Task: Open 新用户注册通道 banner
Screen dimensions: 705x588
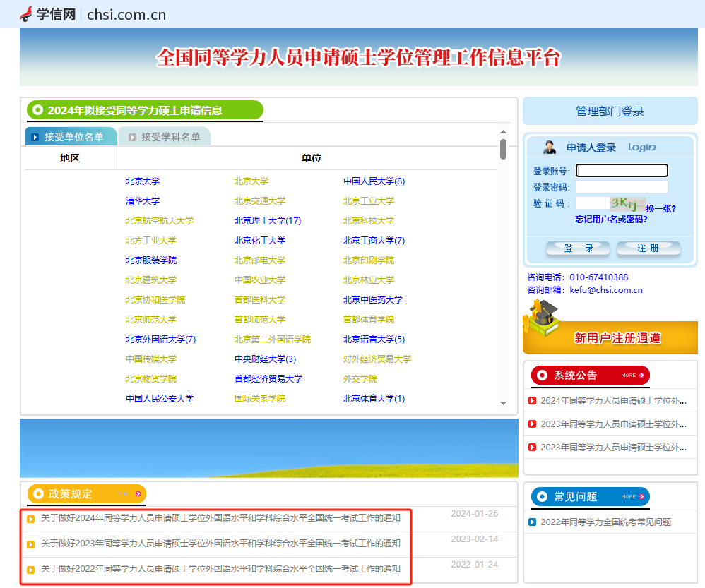Action: [610, 337]
